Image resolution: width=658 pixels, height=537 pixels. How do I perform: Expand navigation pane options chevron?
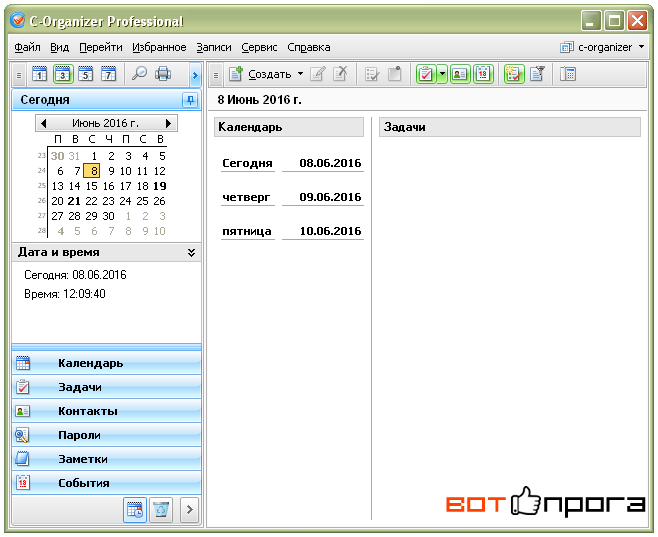tap(189, 510)
